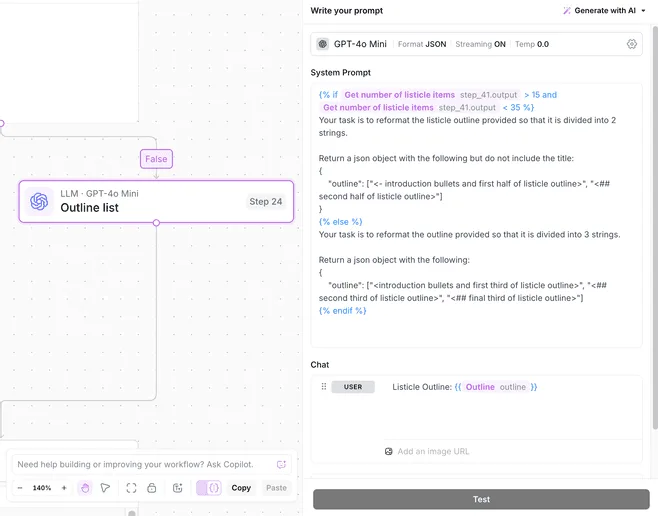658x516 pixels.
Task: Zoom in with the plus button
Action: pos(64,488)
